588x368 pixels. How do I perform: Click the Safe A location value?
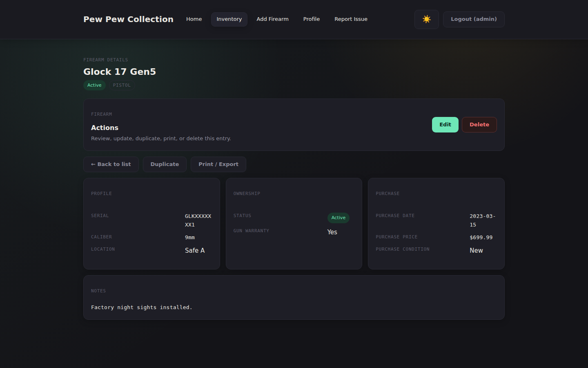195,250
